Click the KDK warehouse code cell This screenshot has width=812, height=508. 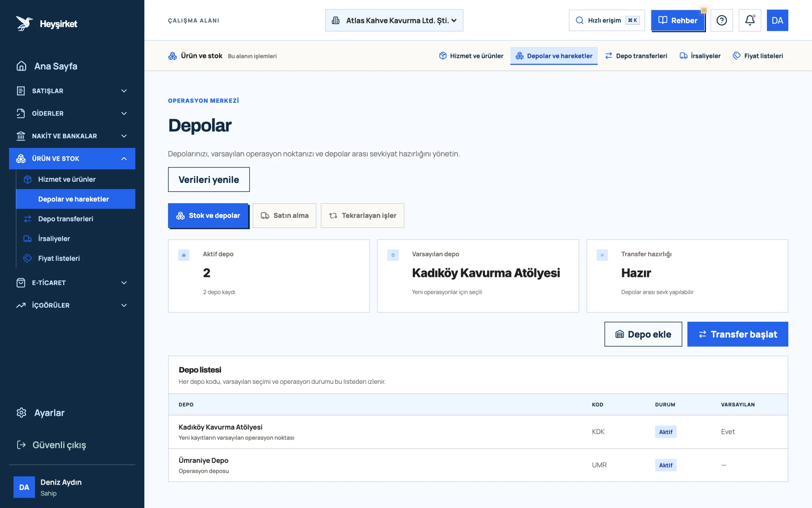[598, 432]
